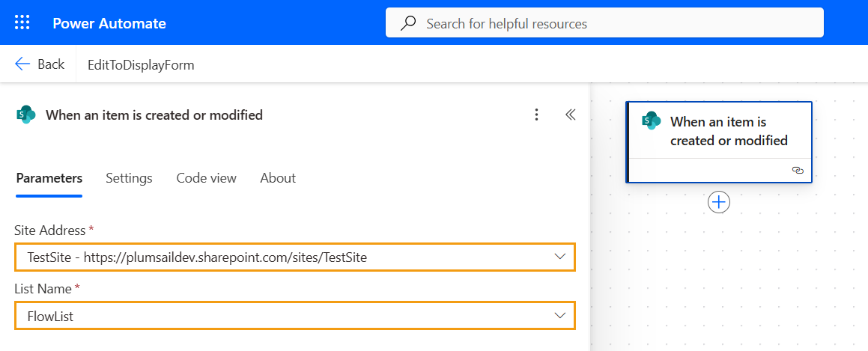Select the Parameters tab
Screen dimensions: 868x351
click(49, 178)
